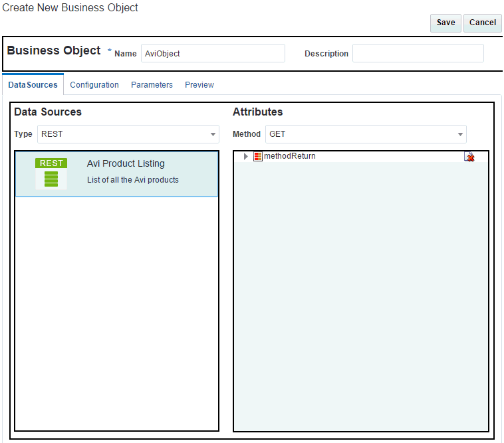Open the Type dropdown showing REST
Image resolution: width=504 pixels, height=443 pixels.
(128, 134)
